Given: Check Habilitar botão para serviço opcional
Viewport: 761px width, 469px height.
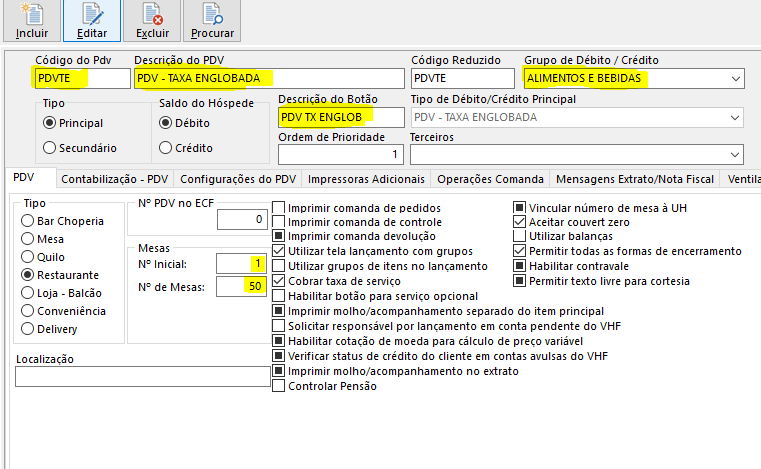Looking at the screenshot, I should [279, 296].
